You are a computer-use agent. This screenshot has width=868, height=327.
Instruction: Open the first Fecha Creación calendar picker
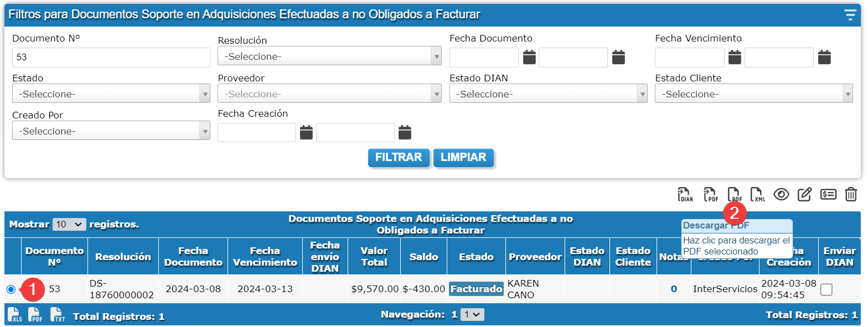(x=306, y=132)
